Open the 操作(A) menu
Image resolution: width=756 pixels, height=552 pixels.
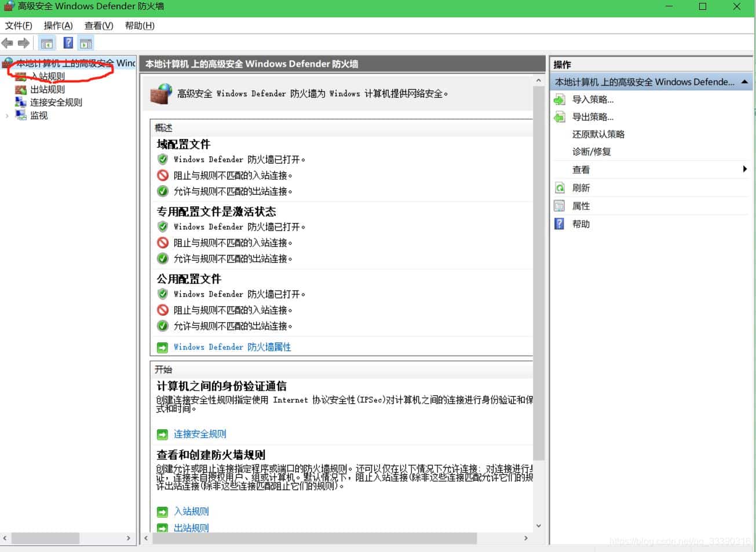tap(58, 25)
